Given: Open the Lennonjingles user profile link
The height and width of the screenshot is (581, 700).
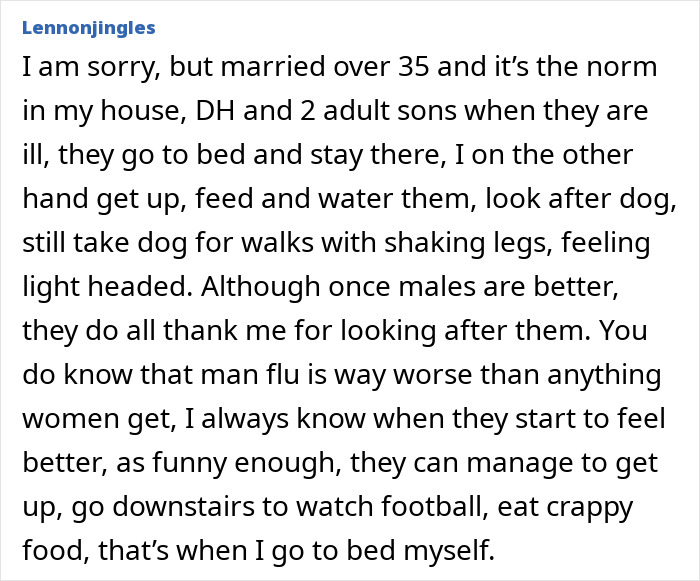Looking at the screenshot, I should pos(88,28).
